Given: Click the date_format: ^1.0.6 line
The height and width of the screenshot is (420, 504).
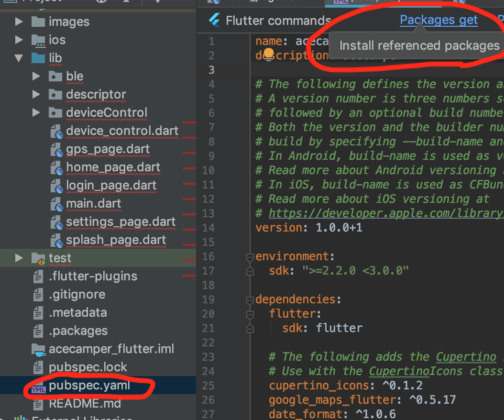Looking at the screenshot, I should click(x=332, y=414).
